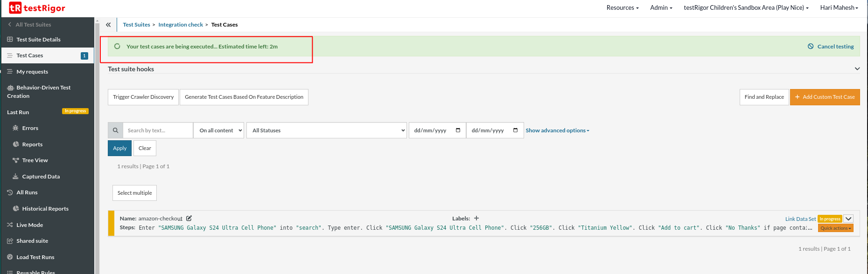Edit the amazon-checkout test name pencil icon
868x274 pixels.
(x=189, y=219)
